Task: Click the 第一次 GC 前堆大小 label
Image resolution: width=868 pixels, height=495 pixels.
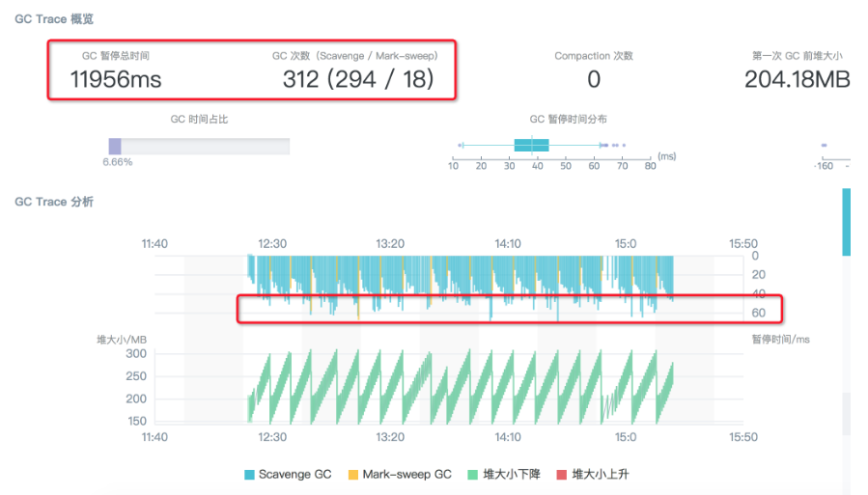Action: click(x=798, y=56)
